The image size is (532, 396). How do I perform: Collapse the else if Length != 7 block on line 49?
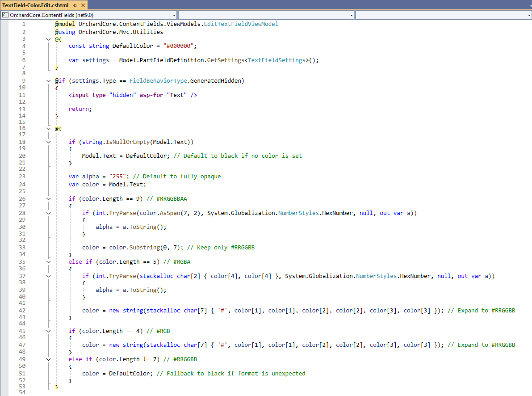pos(49,359)
